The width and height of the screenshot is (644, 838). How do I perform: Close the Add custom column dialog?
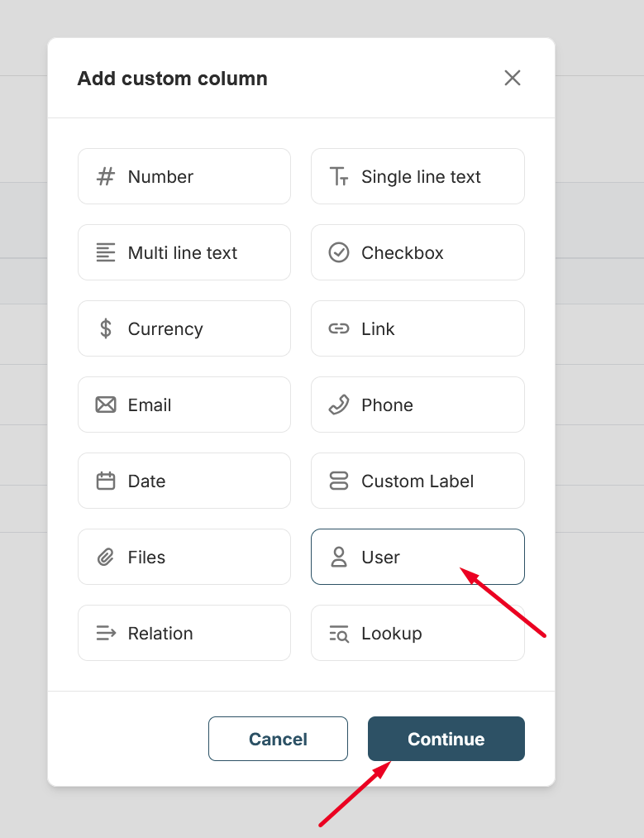(x=513, y=78)
